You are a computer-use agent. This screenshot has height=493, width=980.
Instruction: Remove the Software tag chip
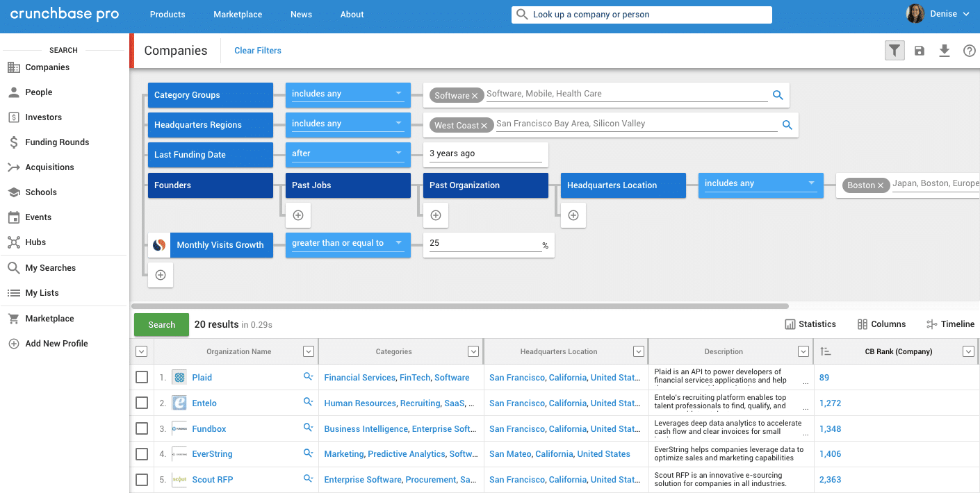[475, 96]
